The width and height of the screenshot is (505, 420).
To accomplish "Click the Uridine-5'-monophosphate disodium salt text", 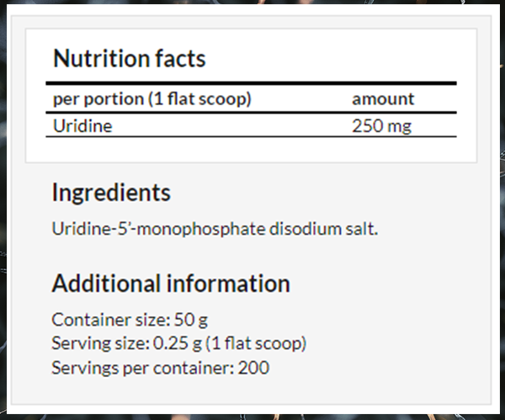I will (215, 229).
